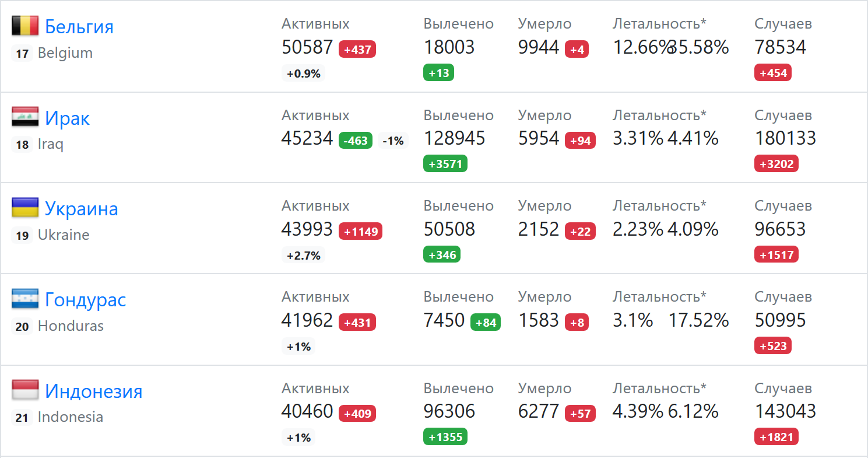Open the Индонезия country link
This screenshot has height=458, width=868.
tap(94, 391)
